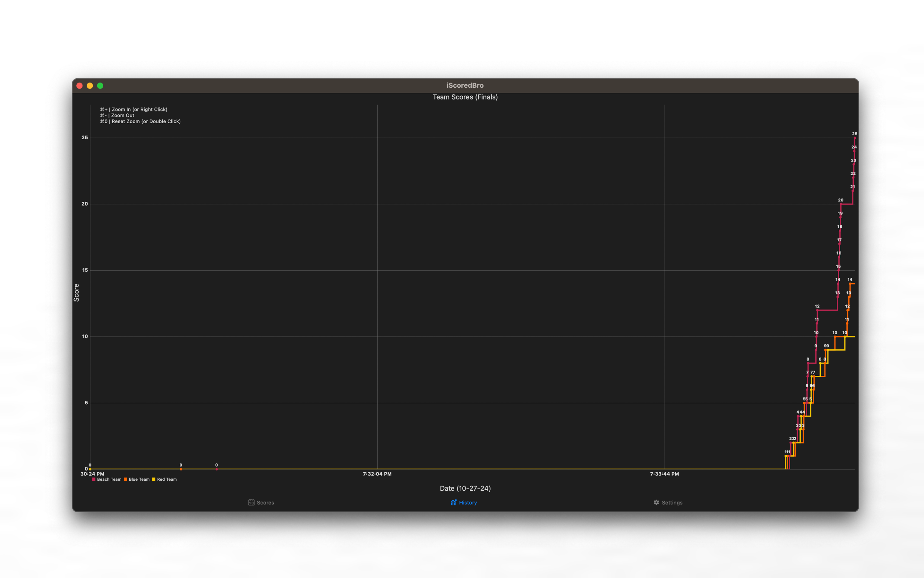Click the "Date (10-27-24)" axis title
This screenshot has width=924, height=578.
click(465, 488)
